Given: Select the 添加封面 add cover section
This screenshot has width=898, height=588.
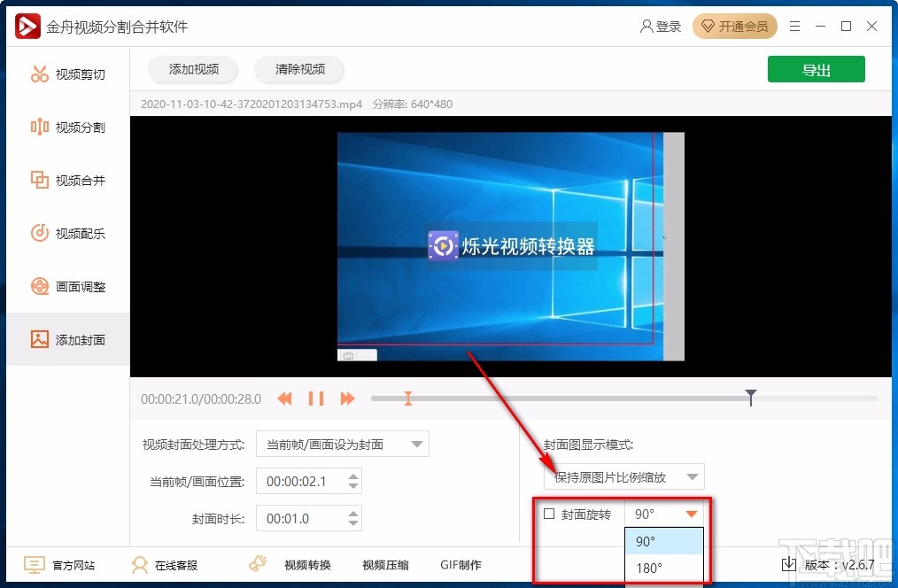Looking at the screenshot, I should coord(68,339).
